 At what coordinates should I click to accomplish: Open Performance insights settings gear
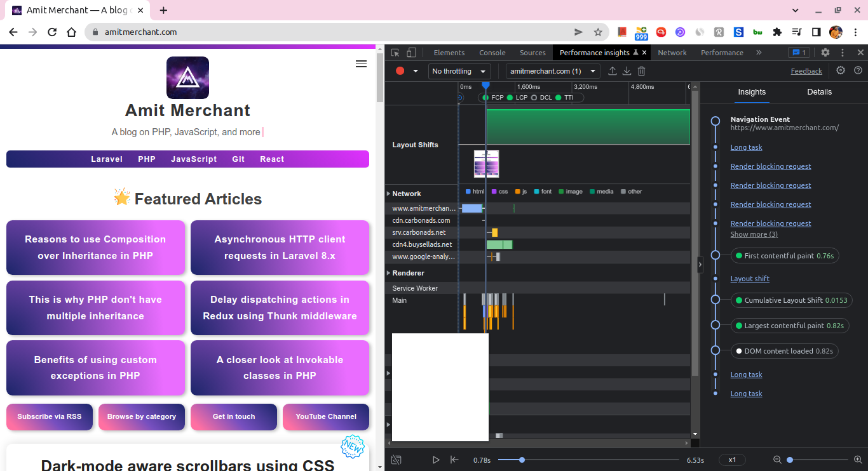[x=841, y=70]
